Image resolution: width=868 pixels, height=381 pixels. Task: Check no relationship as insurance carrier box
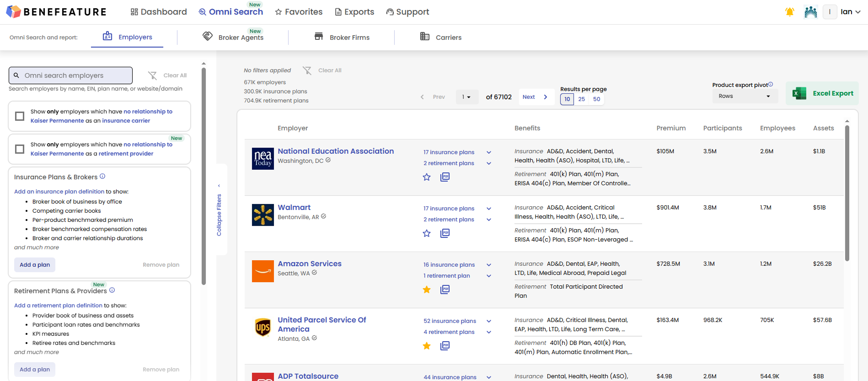click(x=20, y=116)
